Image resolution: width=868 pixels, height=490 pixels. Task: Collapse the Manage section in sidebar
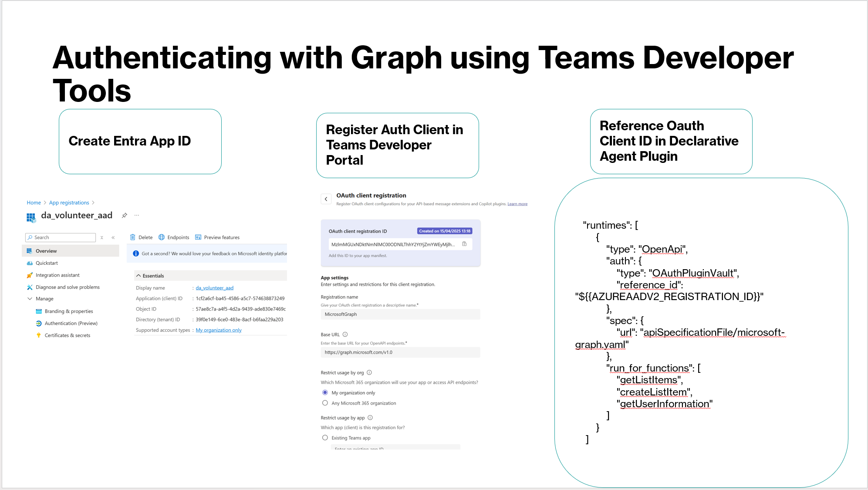click(x=30, y=299)
